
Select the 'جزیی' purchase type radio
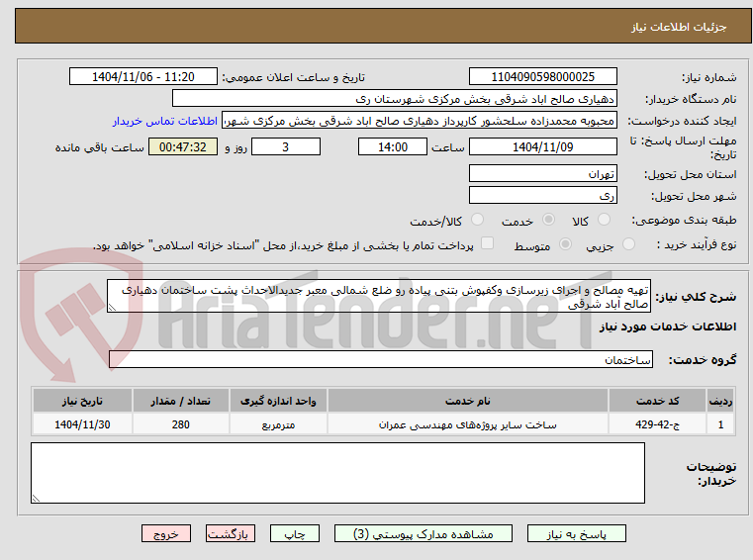click(x=628, y=244)
